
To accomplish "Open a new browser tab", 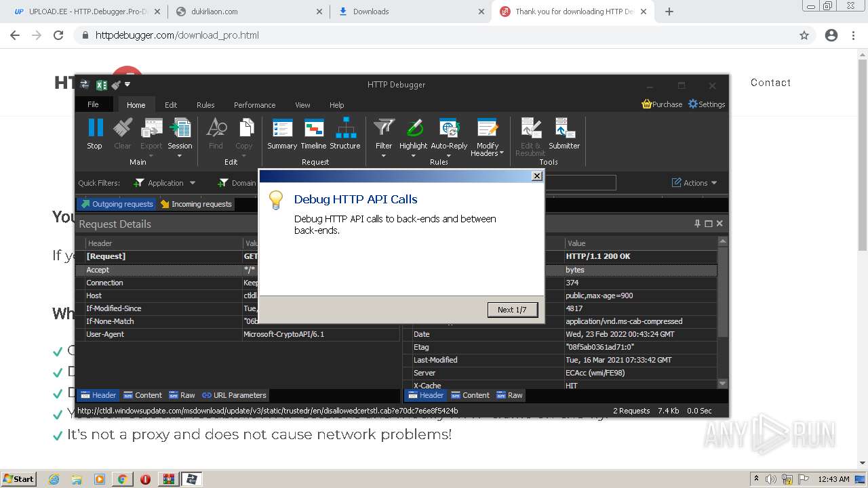I will (669, 12).
